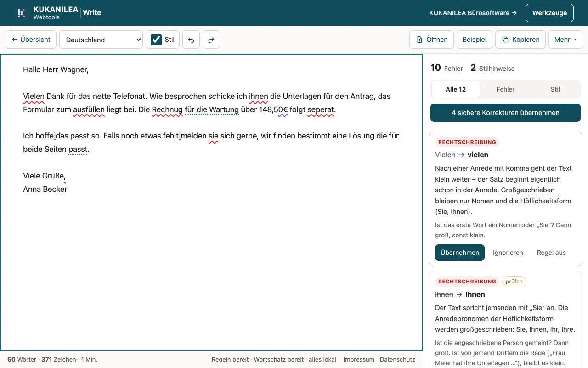Redo the change with the forward arrow
Image resolution: width=588 pixels, height=368 pixels.
(211, 40)
